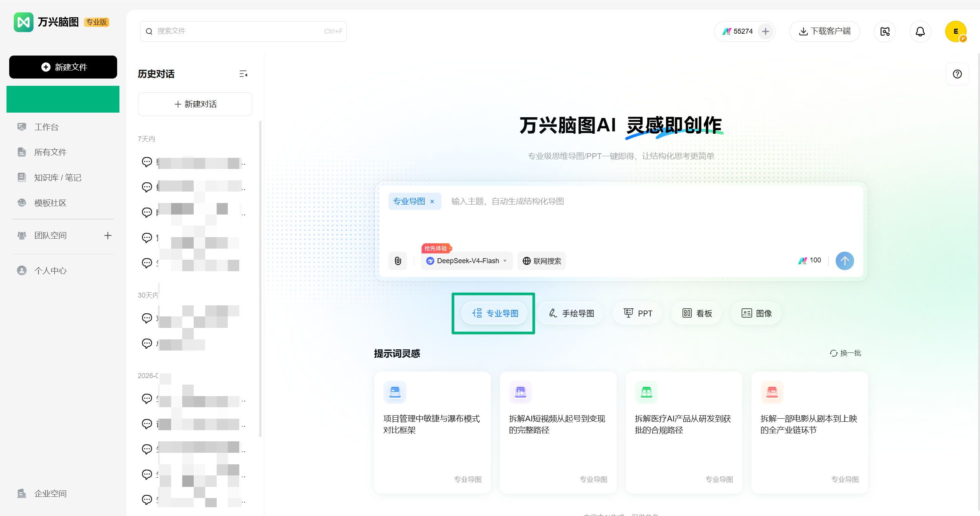The height and width of the screenshot is (516, 980).
Task: Open the user avatar E
Action: [955, 31]
